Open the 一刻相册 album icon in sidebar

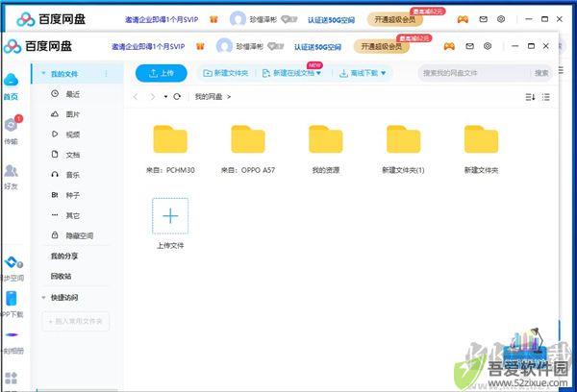click(x=13, y=334)
